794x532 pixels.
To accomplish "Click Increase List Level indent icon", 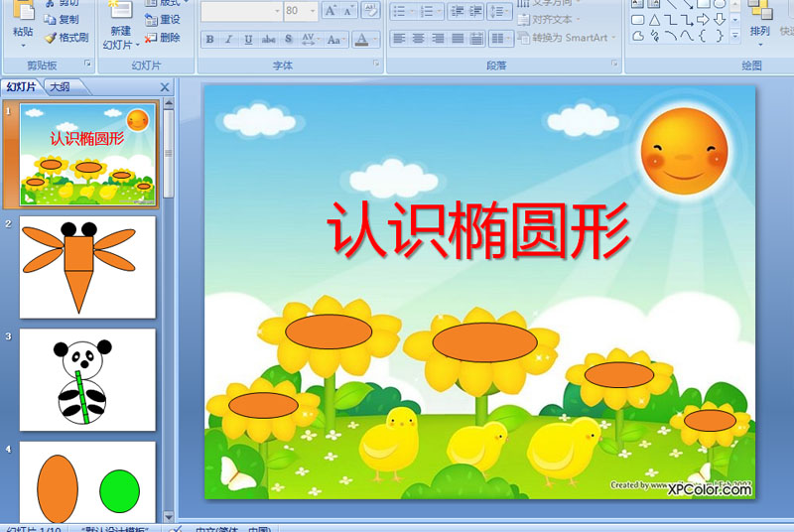I will click(x=475, y=11).
